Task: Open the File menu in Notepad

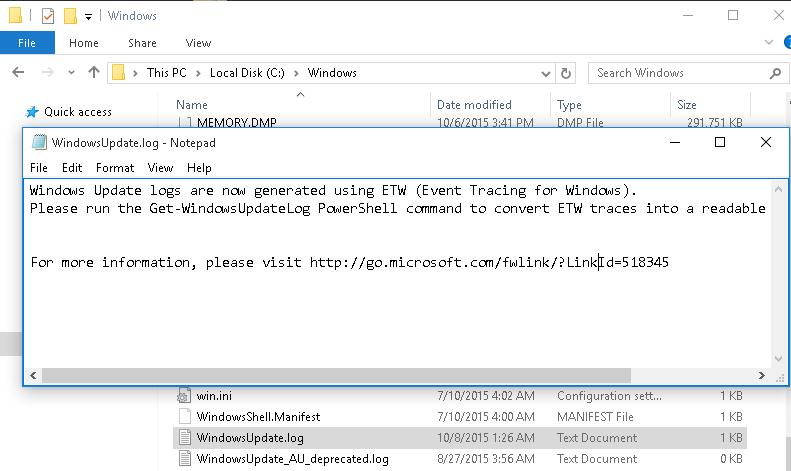Action: click(39, 168)
